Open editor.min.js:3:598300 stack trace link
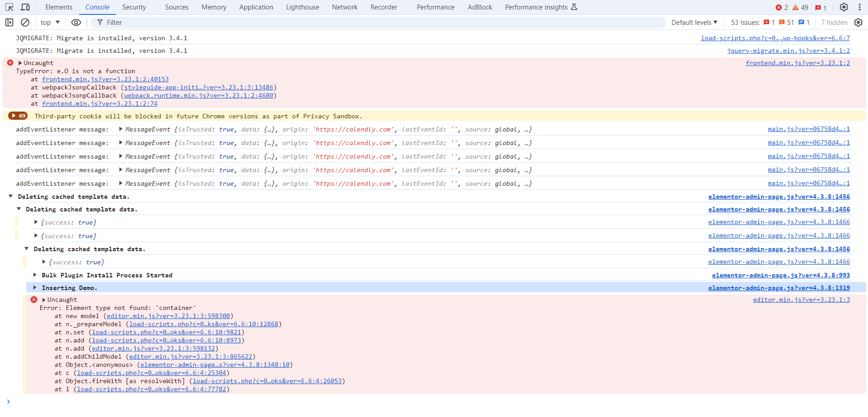Screen dimensions: 868x417 coord(168,316)
